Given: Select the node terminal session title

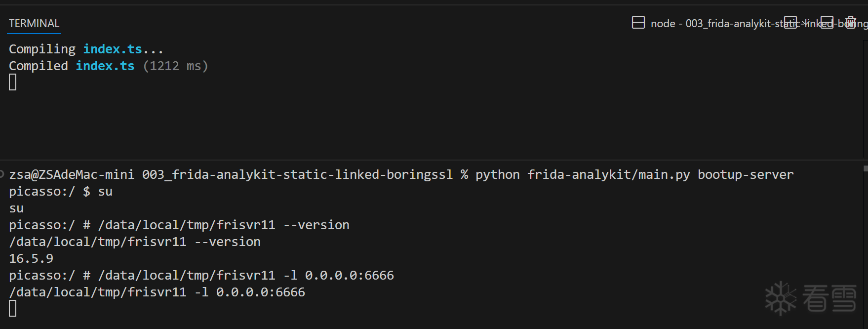Looking at the screenshot, I should 716,24.
